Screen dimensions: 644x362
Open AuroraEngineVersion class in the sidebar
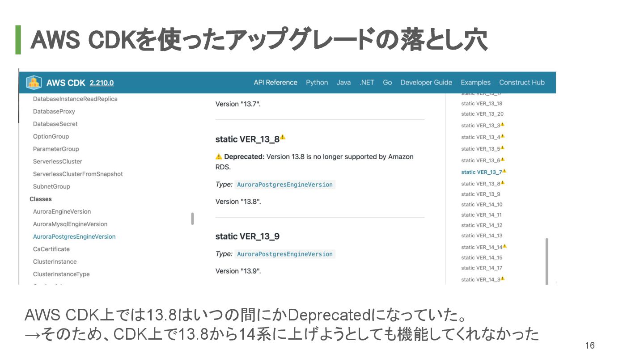(x=62, y=211)
